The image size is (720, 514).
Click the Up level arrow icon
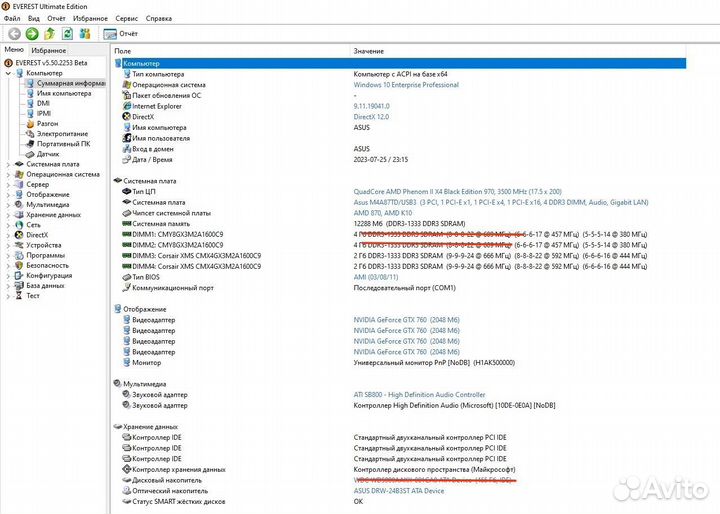coord(50,34)
